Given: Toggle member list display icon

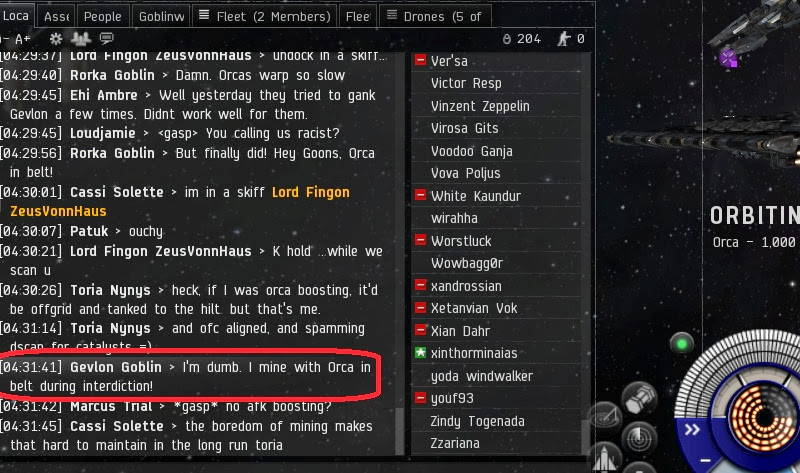Looking at the screenshot, I should 81,38.
